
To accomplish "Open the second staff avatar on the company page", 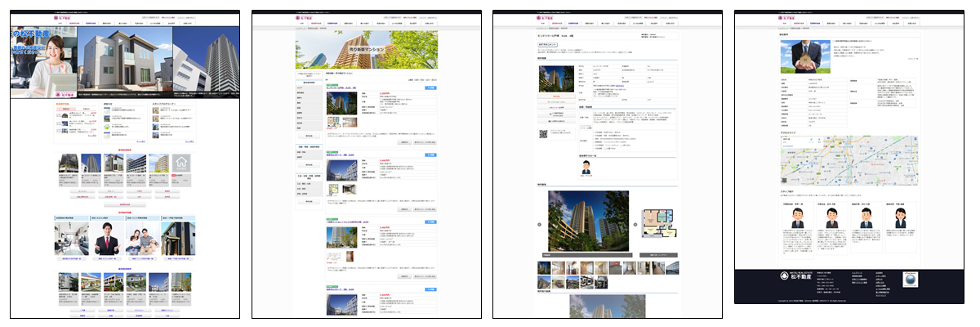I will (x=831, y=217).
